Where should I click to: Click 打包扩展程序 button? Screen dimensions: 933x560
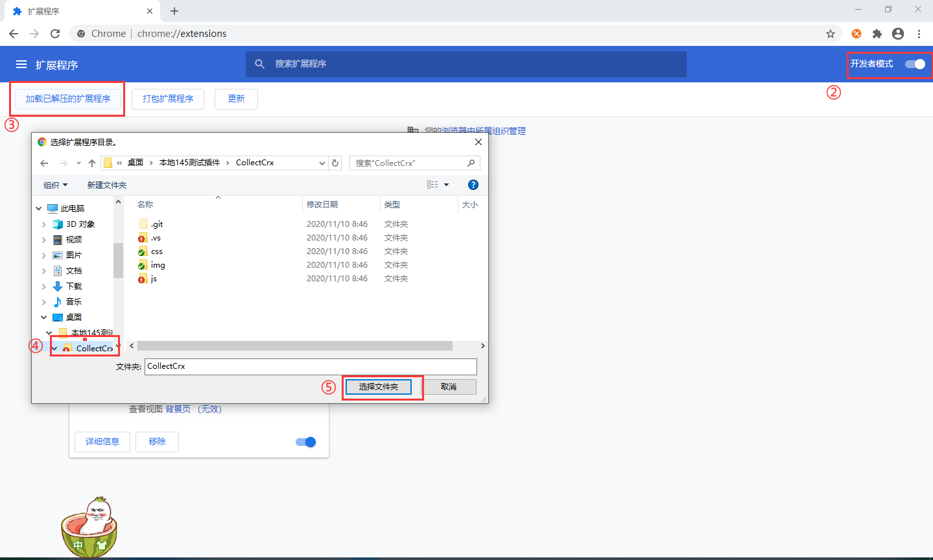click(168, 99)
